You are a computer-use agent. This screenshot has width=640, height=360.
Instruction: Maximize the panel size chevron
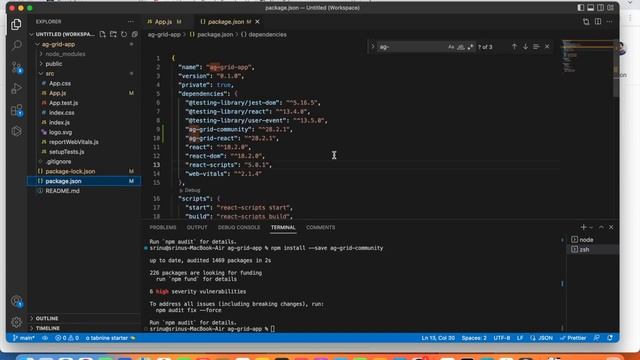coord(601,227)
